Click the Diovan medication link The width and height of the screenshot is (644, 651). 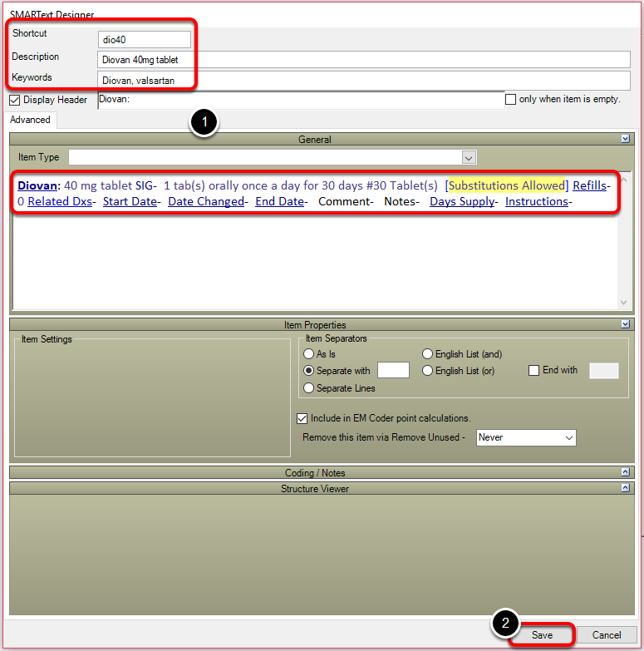[37, 185]
